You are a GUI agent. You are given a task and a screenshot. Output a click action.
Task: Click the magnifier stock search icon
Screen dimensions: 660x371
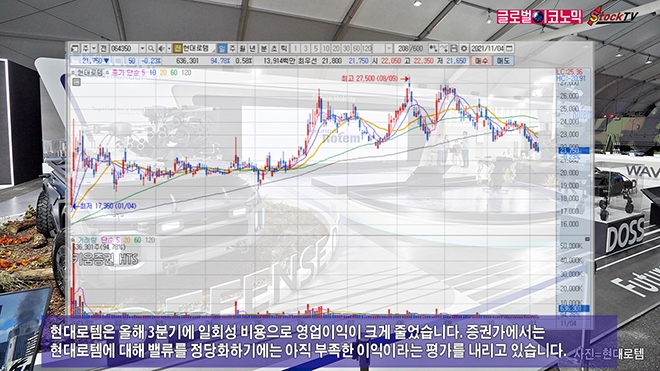(151, 48)
